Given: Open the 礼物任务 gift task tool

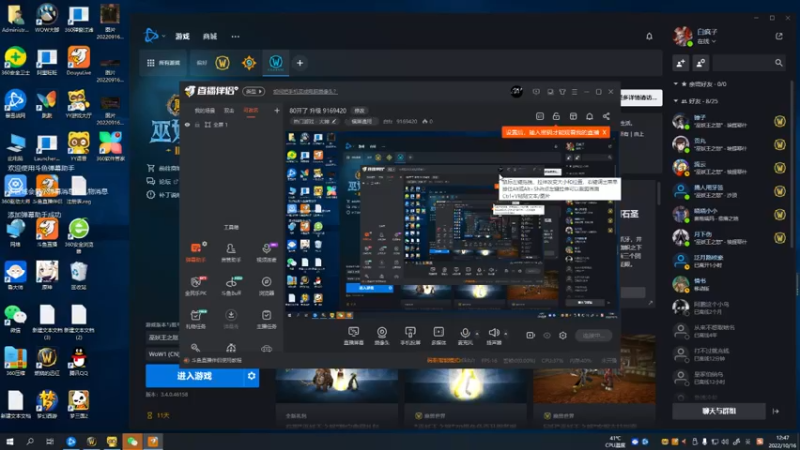Looking at the screenshot, I should pos(195,319).
